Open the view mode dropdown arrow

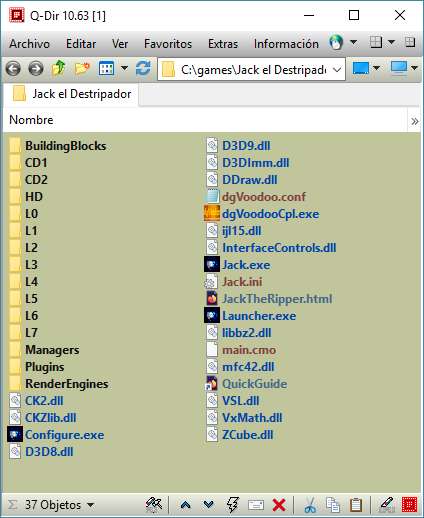coord(124,68)
